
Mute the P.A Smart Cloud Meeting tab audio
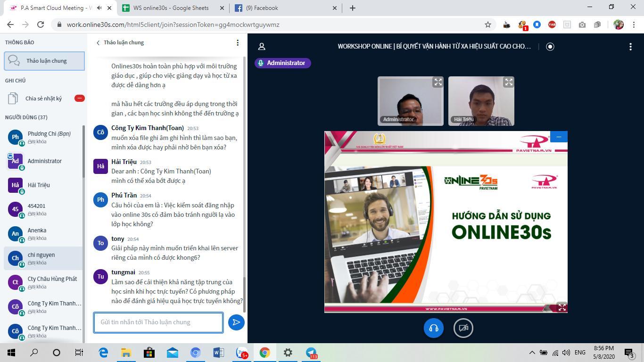point(99,8)
